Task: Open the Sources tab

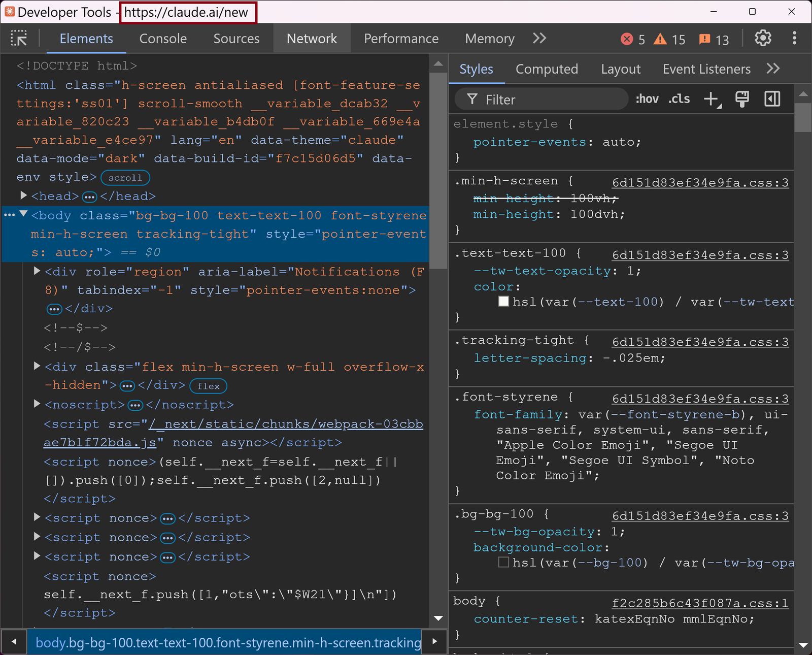Action: click(236, 39)
